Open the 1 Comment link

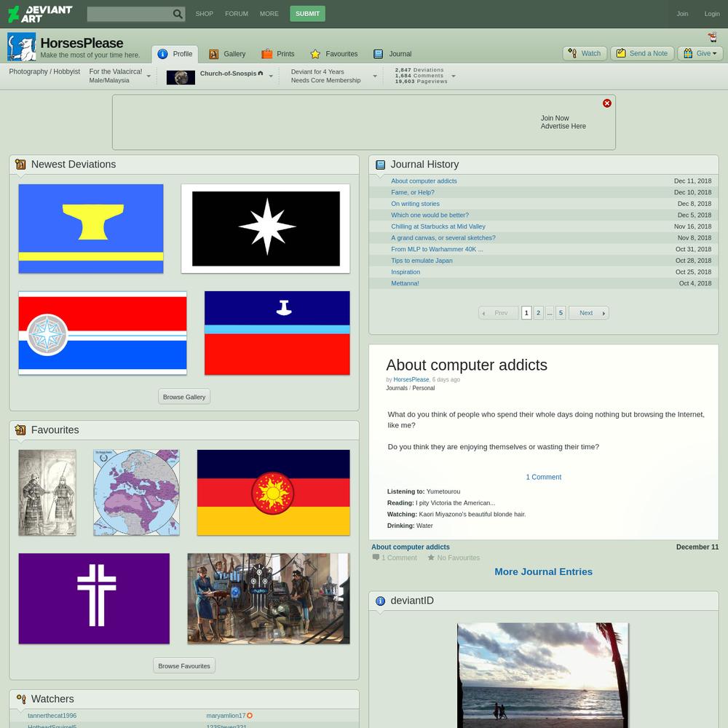click(x=543, y=477)
